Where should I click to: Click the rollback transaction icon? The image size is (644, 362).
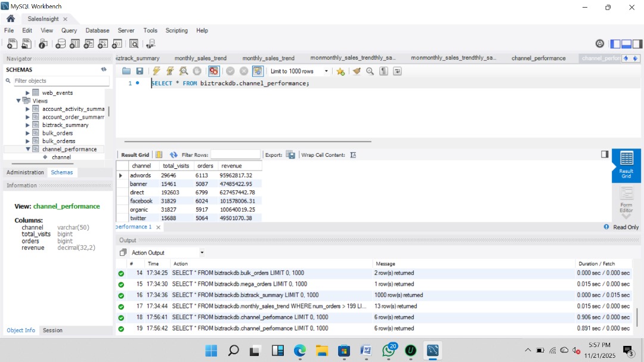pos(244,71)
